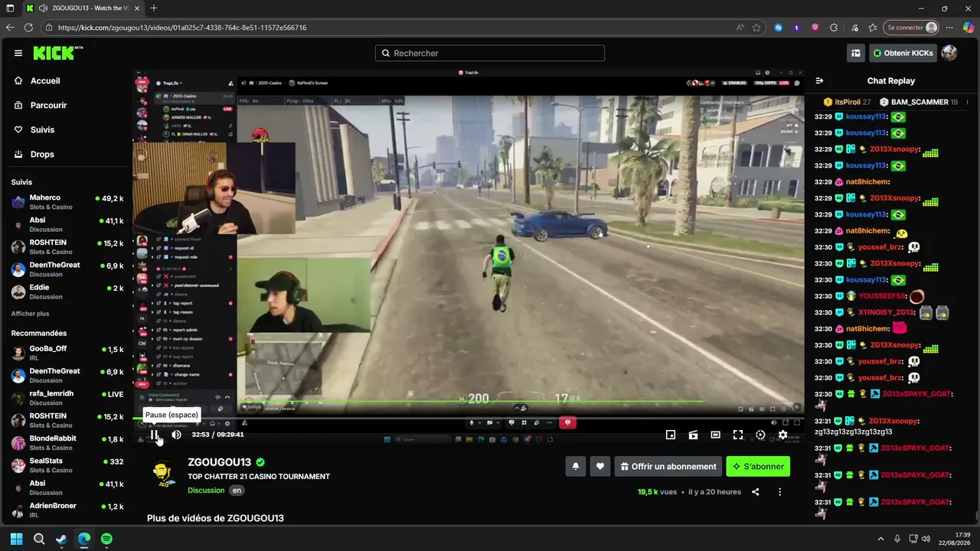The image size is (980, 551).
Task: Open the Kick store icon button
Action: [856, 53]
